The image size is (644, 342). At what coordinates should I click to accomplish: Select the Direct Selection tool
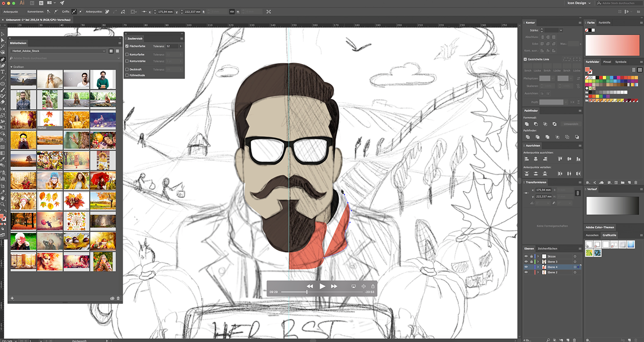click(3, 41)
